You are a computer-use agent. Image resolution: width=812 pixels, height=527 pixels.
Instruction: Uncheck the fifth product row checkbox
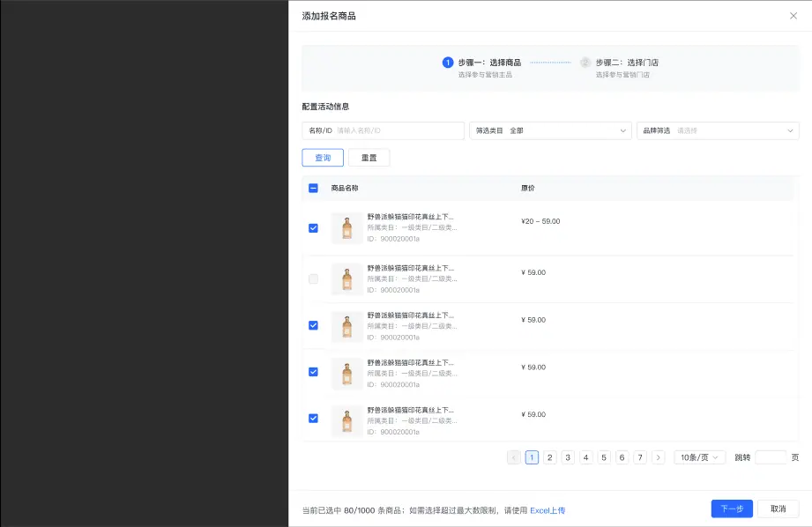(x=313, y=419)
